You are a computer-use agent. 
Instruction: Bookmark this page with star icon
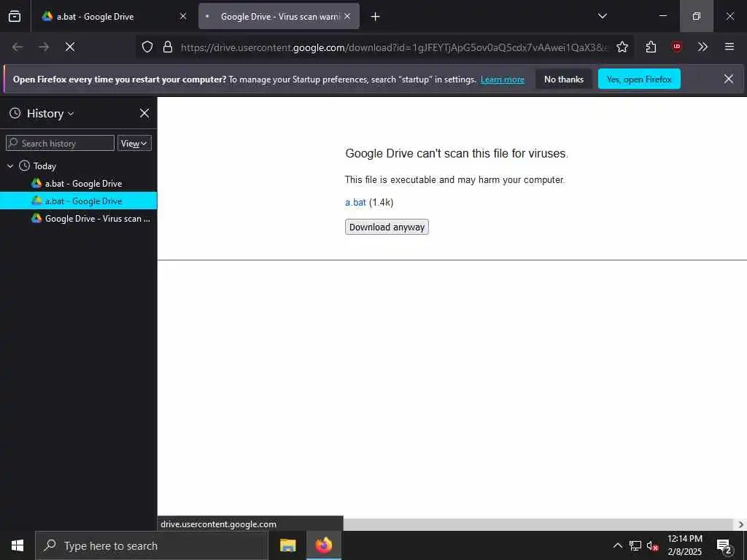tap(622, 47)
